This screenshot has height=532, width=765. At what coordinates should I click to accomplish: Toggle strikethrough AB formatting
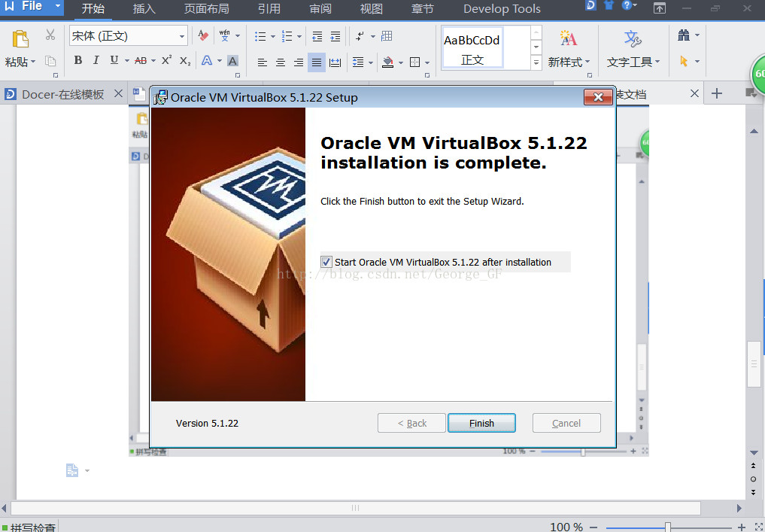click(141, 60)
